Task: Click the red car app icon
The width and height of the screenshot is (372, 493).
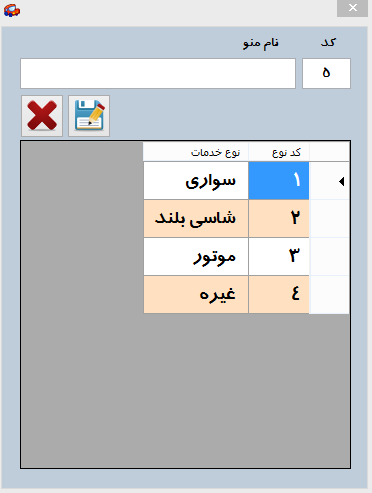Action: pyautogui.click(x=12, y=10)
